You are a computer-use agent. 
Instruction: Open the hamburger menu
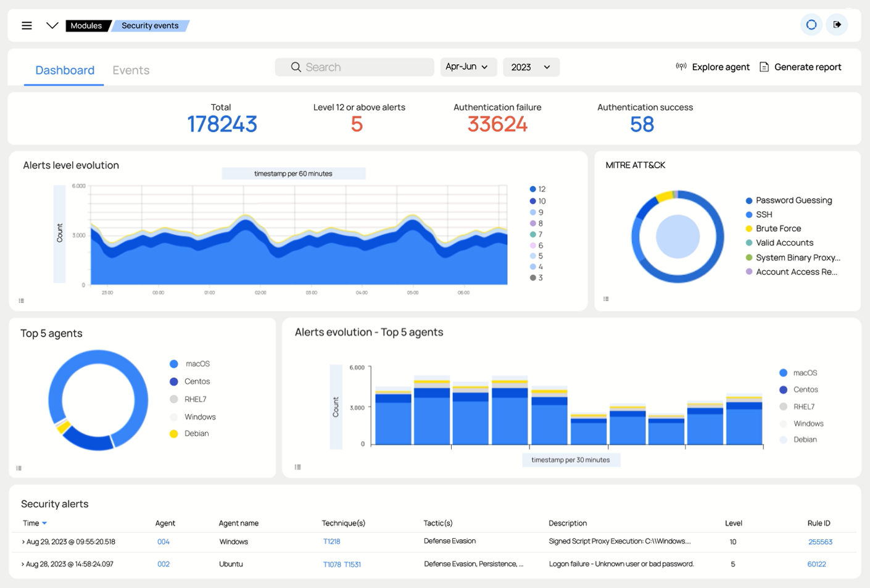(x=27, y=25)
